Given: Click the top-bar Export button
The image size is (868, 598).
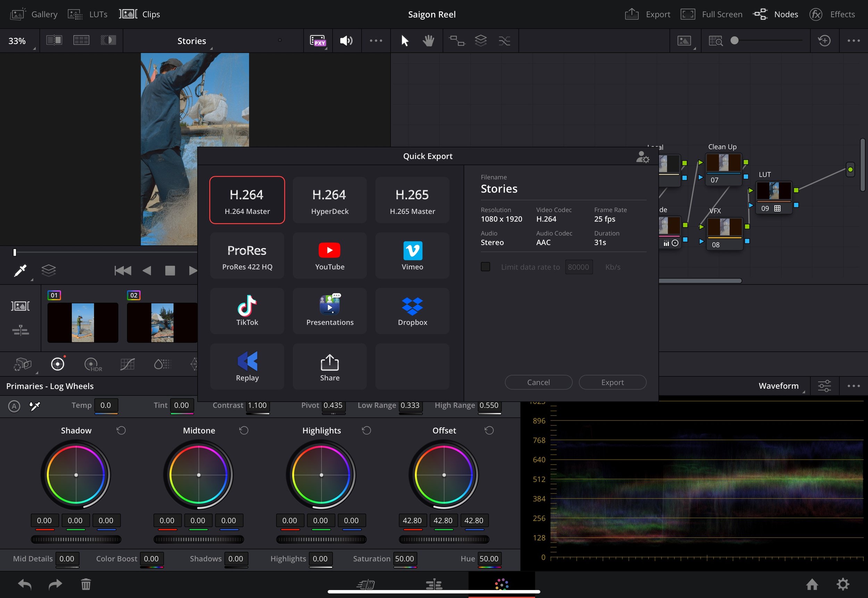Looking at the screenshot, I should [x=647, y=14].
